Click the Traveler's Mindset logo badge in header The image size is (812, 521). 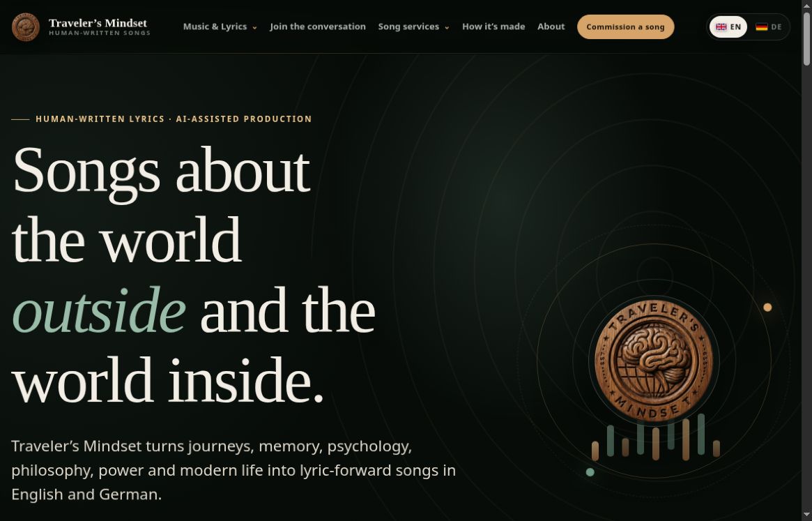coord(25,27)
